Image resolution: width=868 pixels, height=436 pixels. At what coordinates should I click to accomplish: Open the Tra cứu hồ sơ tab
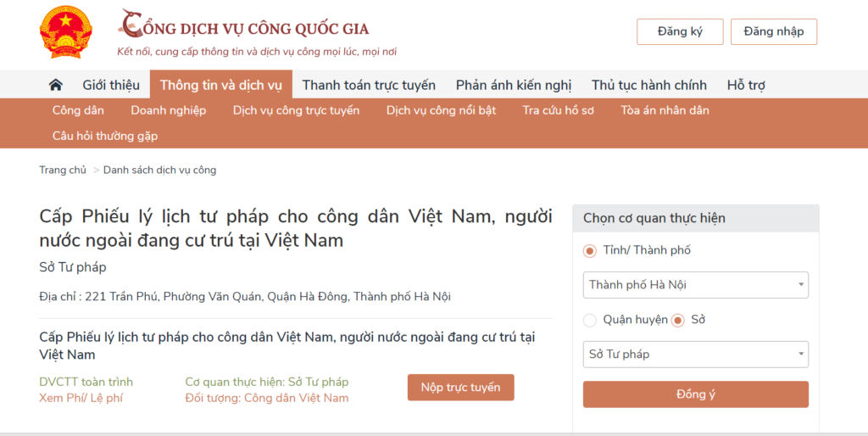tap(558, 110)
